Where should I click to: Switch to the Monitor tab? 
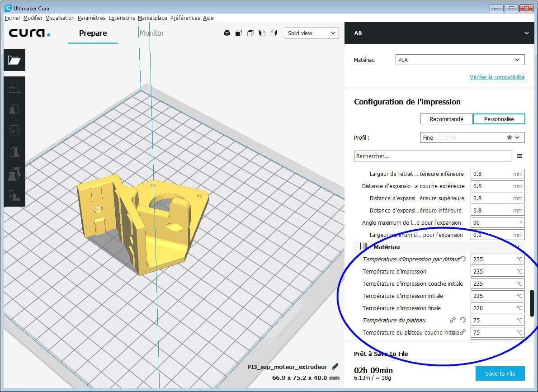click(151, 33)
